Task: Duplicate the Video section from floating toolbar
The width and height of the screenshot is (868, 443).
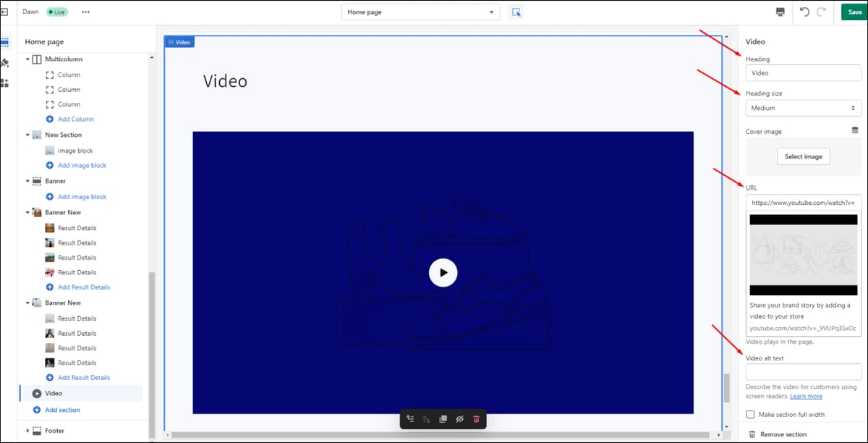Action: pyautogui.click(x=443, y=419)
